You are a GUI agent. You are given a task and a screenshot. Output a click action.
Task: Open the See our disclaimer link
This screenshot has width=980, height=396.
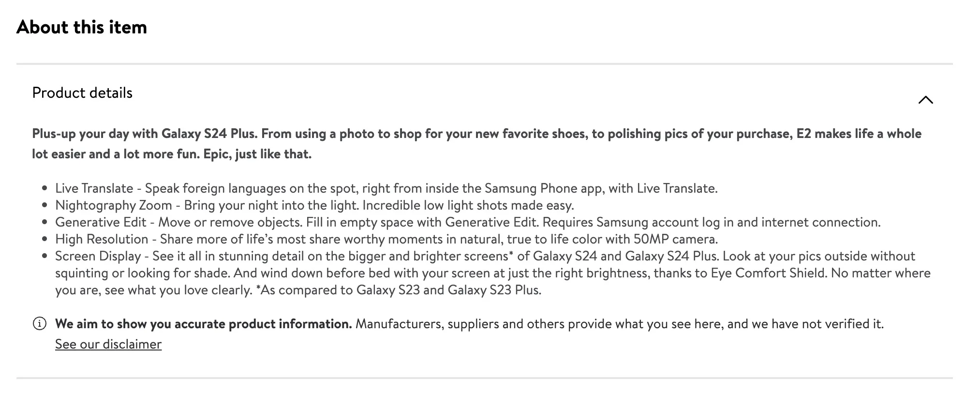pyautogui.click(x=108, y=344)
